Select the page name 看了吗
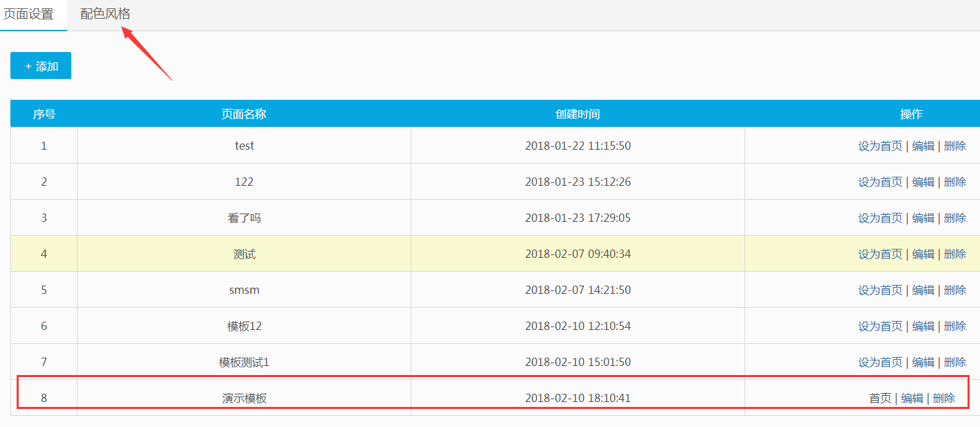This screenshot has width=980, height=427. click(244, 218)
